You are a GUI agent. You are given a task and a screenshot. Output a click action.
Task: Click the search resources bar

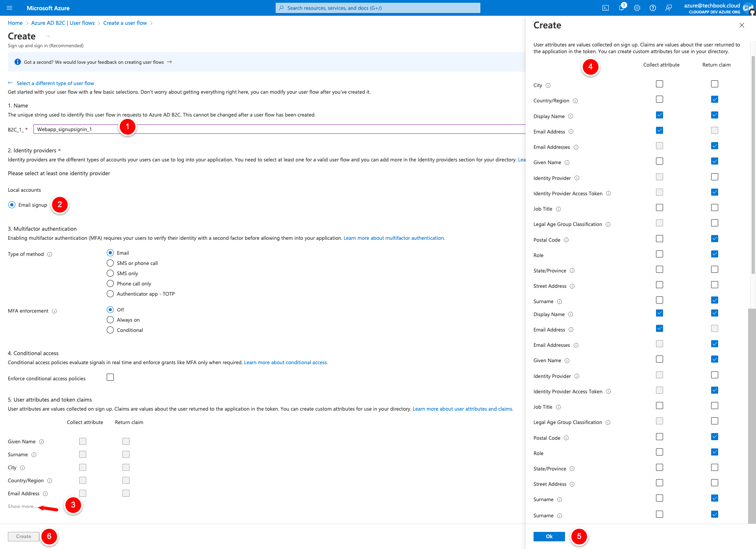click(x=377, y=8)
